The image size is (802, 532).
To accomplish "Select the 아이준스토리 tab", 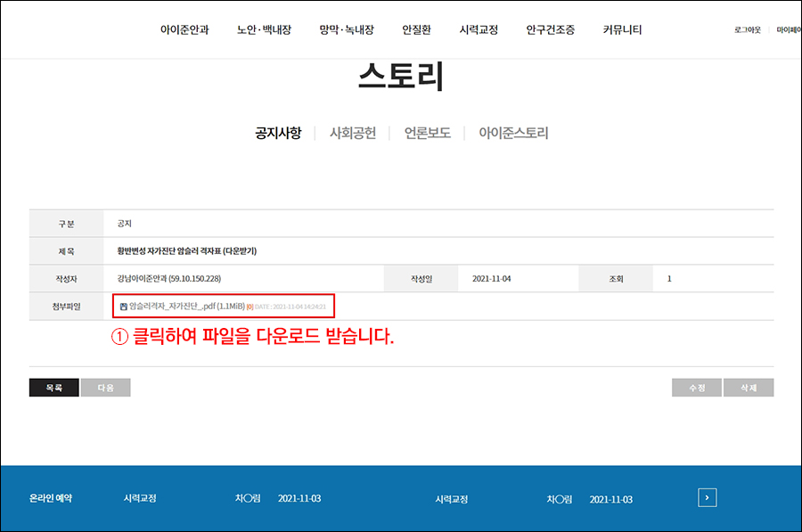I will pos(513,133).
